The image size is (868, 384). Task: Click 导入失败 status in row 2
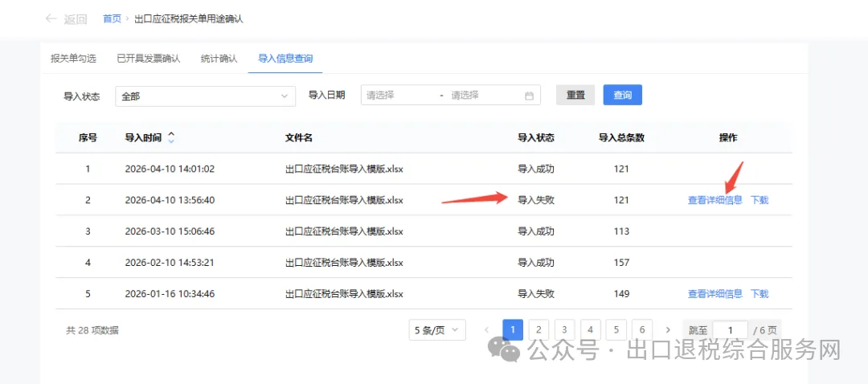pyautogui.click(x=536, y=200)
